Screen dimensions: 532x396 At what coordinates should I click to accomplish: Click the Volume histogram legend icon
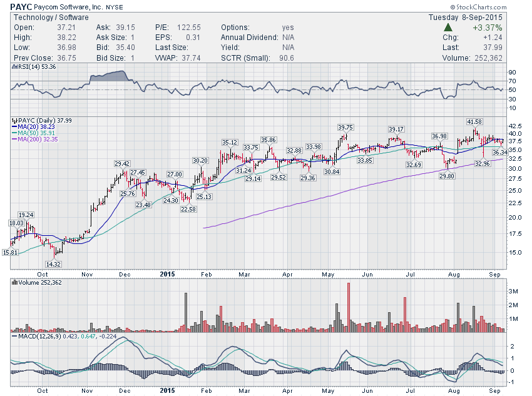pyautogui.click(x=14, y=282)
